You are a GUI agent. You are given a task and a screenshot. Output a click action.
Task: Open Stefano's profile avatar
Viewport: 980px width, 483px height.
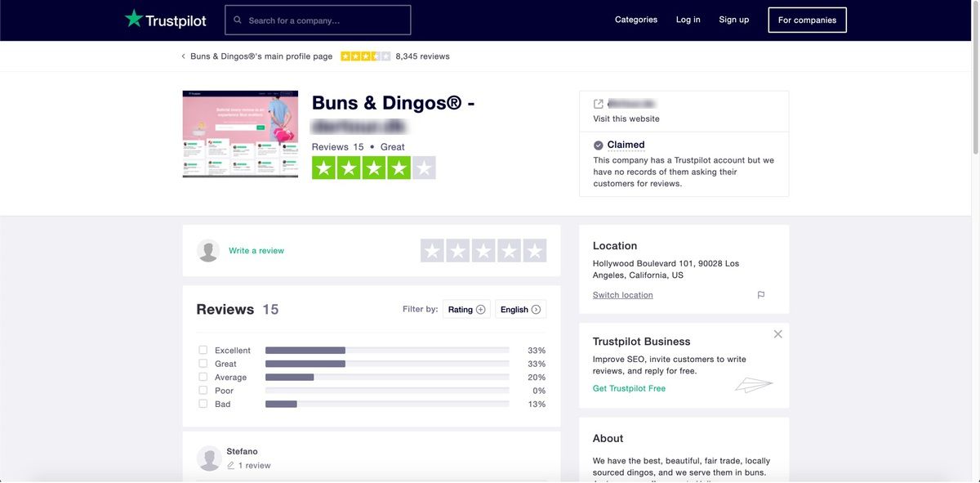point(209,458)
